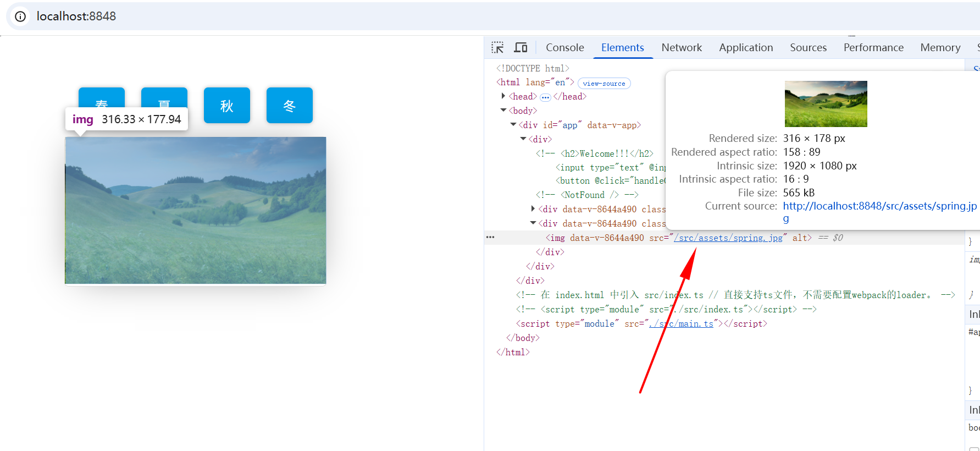Select the commented src/index.ts script row

coord(666,309)
